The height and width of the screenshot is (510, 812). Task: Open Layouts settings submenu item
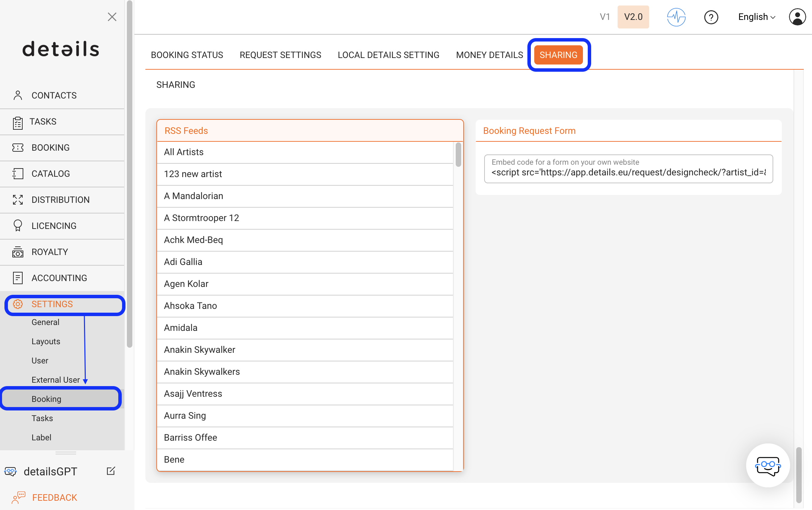(x=46, y=341)
